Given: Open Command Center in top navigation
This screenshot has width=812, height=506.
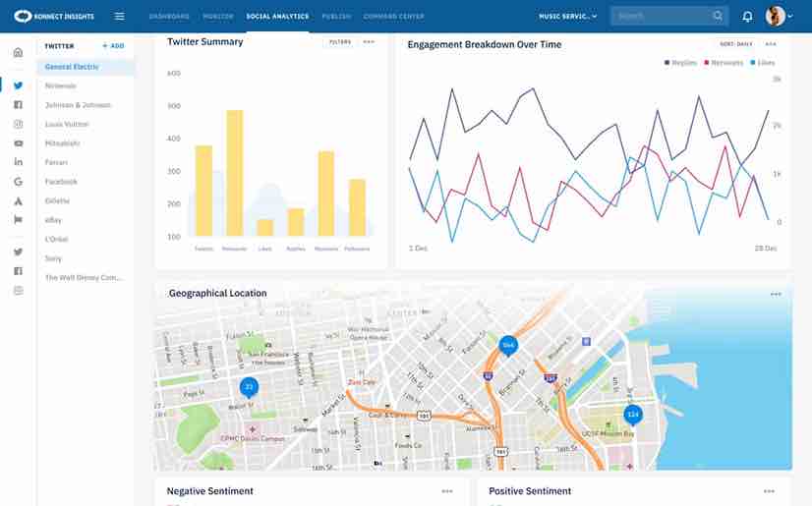Looking at the screenshot, I should [x=393, y=17].
